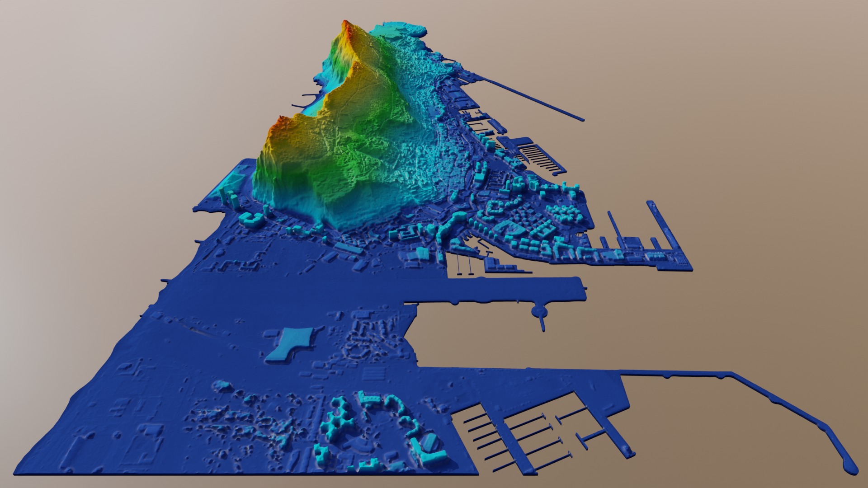Click the circular roundabout structure at the pier tip
868x488 pixels.
[x=539, y=311]
